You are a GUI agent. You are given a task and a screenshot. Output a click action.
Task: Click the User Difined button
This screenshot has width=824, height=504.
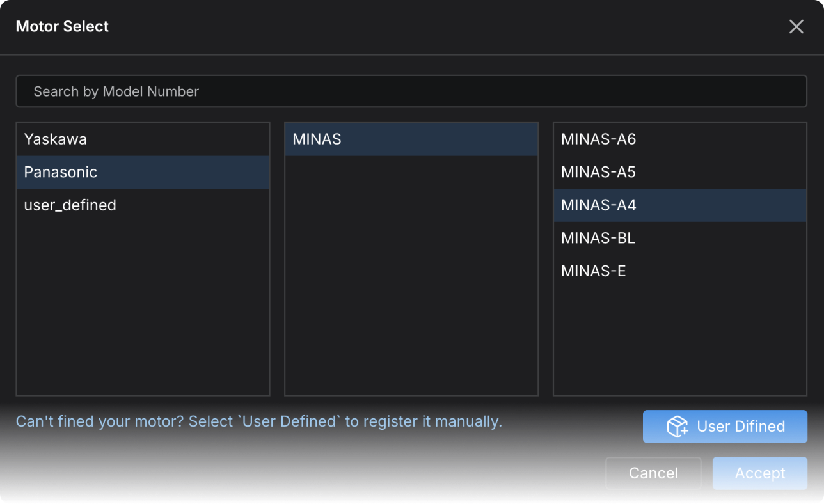(725, 427)
